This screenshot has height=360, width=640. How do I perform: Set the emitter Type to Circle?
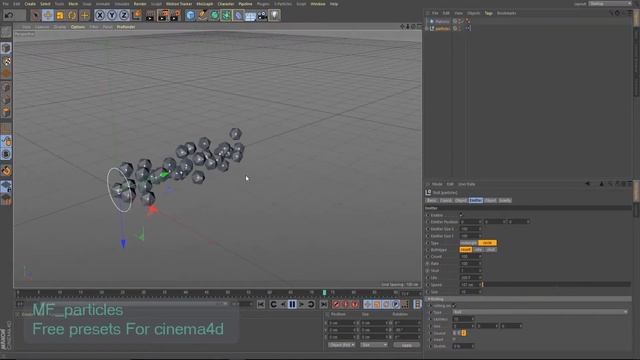[x=487, y=243]
